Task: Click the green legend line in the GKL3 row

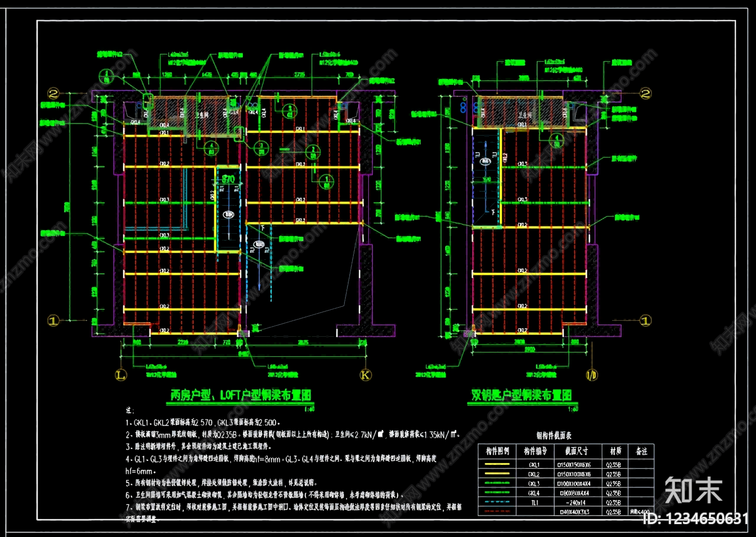Action: pos(497,484)
